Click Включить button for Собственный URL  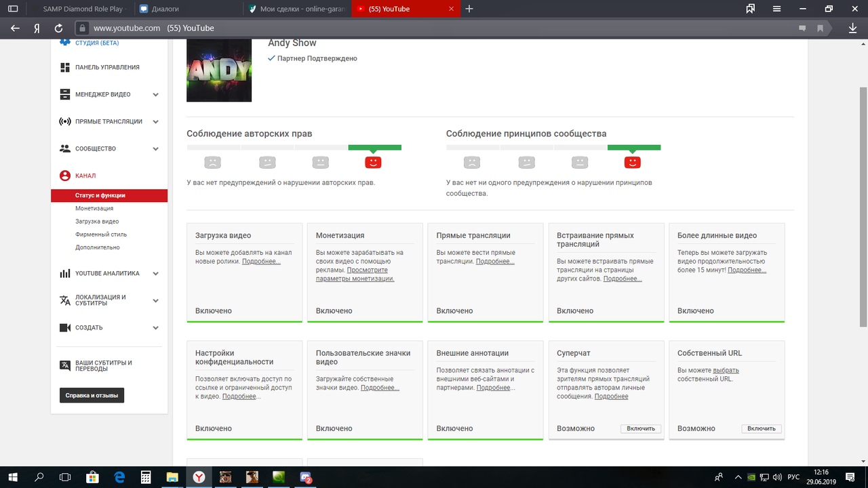[762, 428]
